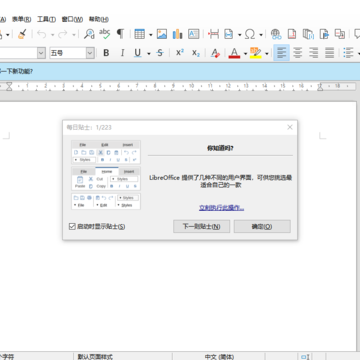Expand underline style dropdown arrow
The image size is (360, 360).
pyautogui.click(x=148, y=53)
